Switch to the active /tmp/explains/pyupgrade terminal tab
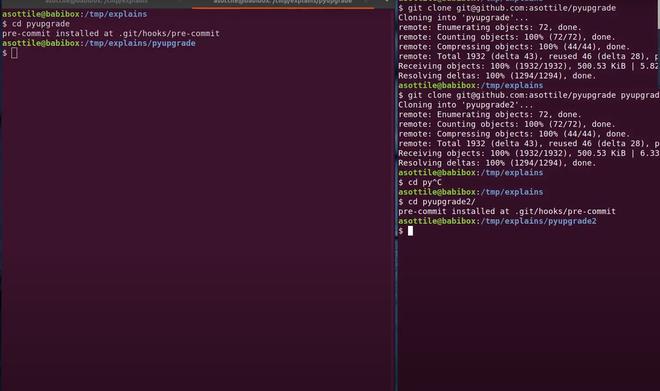 pos(282,3)
